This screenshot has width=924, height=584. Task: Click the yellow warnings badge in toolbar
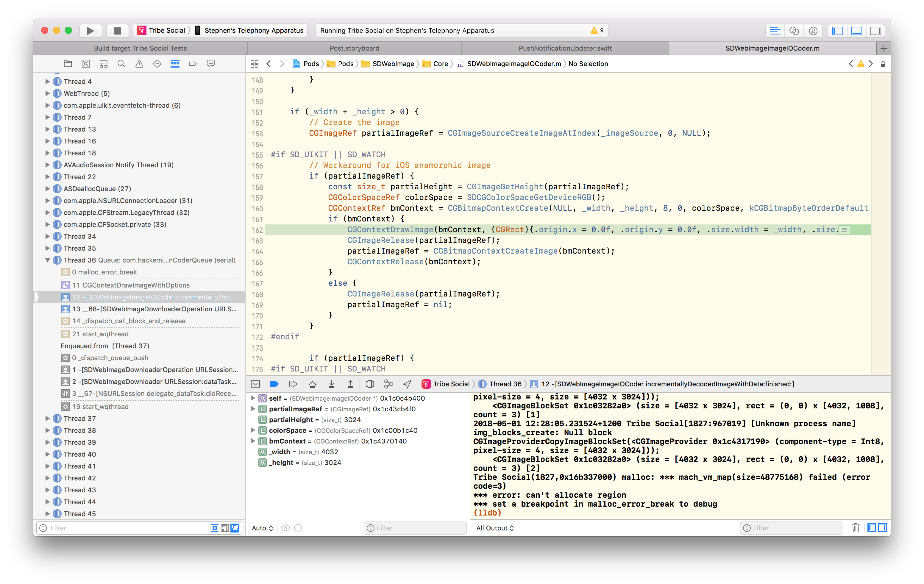pyautogui.click(x=594, y=30)
